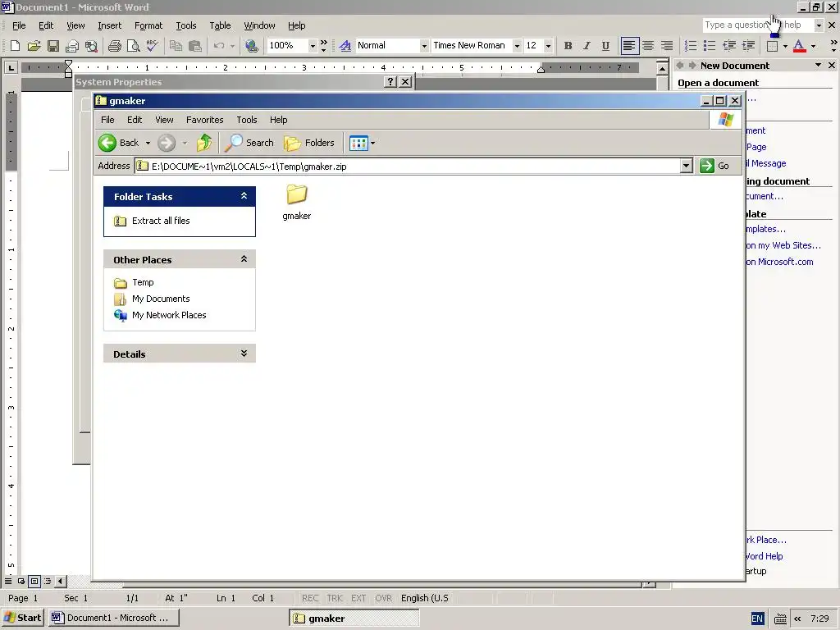The height and width of the screenshot is (630, 840).
Task: Open the Word Table menu
Action: click(x=220, y=25)
